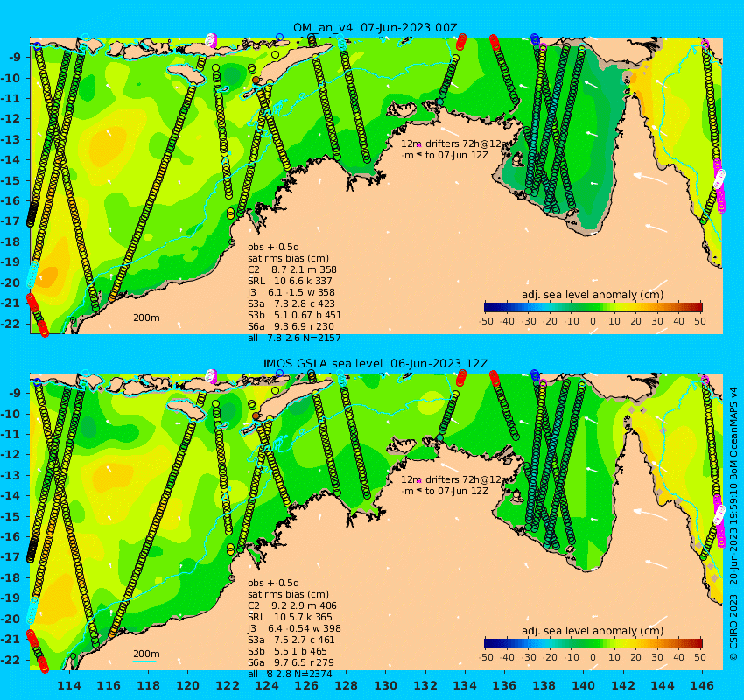Click longitude axis label '126'
Screen dimensions: 744x700
click(306, 685)
